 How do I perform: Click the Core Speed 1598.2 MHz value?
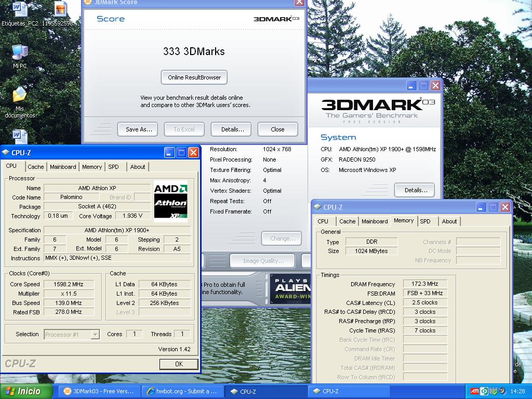click(x=69, y=284)
